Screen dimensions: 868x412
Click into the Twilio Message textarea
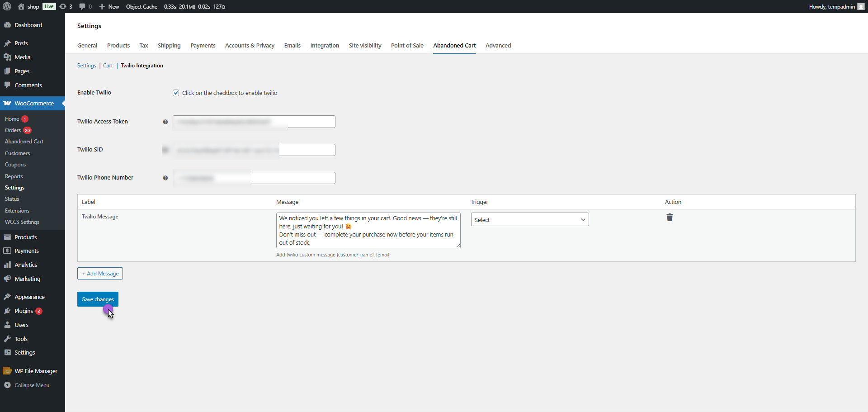click(x=368, y=230)
